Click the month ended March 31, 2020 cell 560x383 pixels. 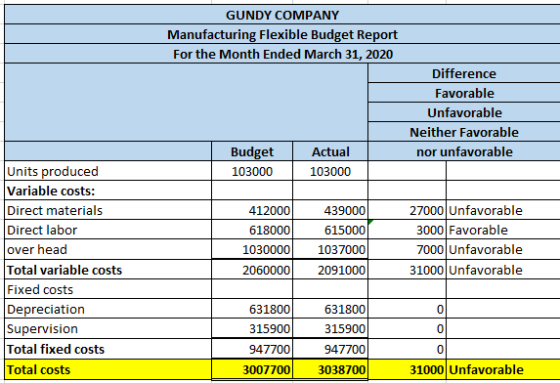[x=282, y=54]
